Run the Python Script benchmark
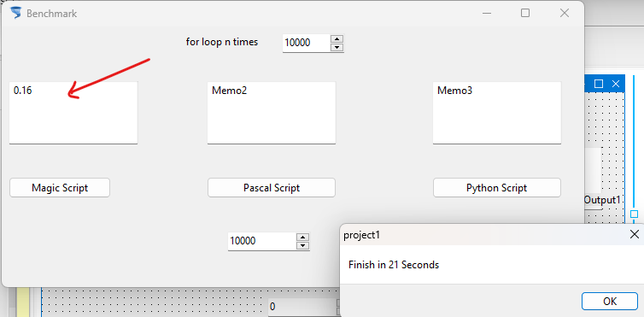Image resolution: width=644 pixels, height=317 pixels. (x=496, y=188)
